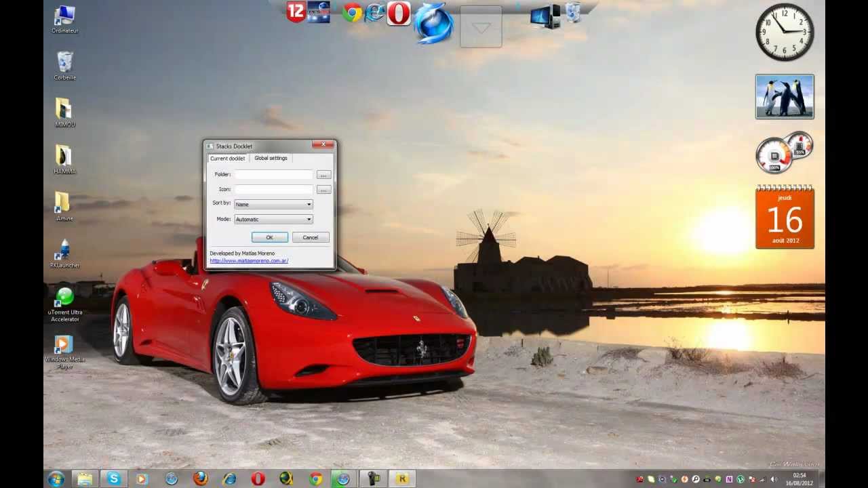
Task: Click the analog clock gadget
Action: point(785,32)
